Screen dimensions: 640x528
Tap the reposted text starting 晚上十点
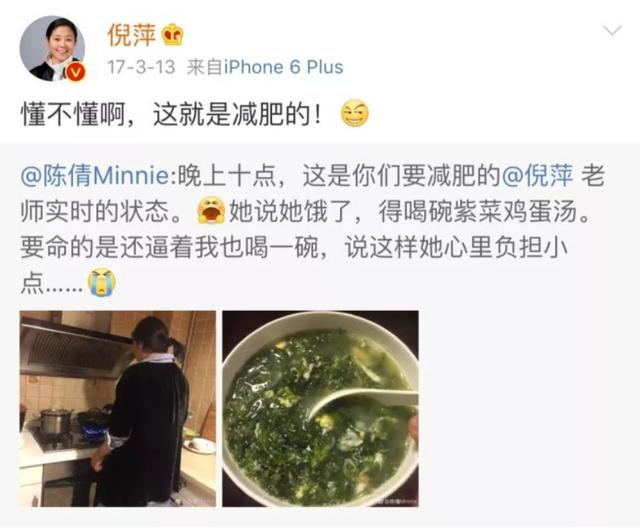[312, 229]
